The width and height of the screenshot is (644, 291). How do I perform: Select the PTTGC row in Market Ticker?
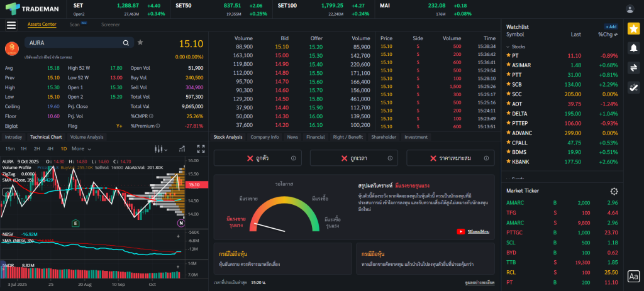[x=562, y=233]
